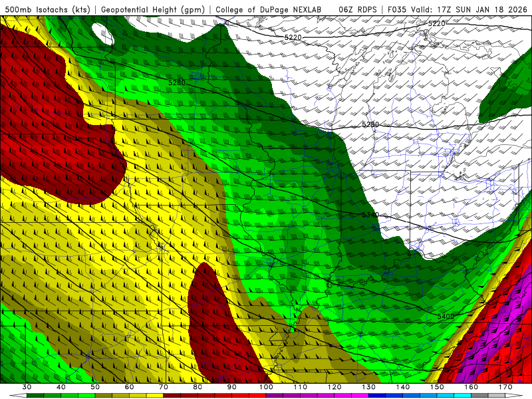Click the '06Z RDPS' model run label
The image size is (532, 399).
coord(358,9)
